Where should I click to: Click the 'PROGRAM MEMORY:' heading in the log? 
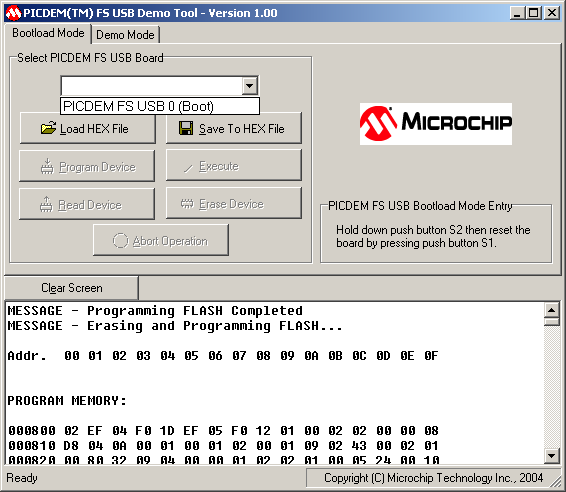(67, 401)
